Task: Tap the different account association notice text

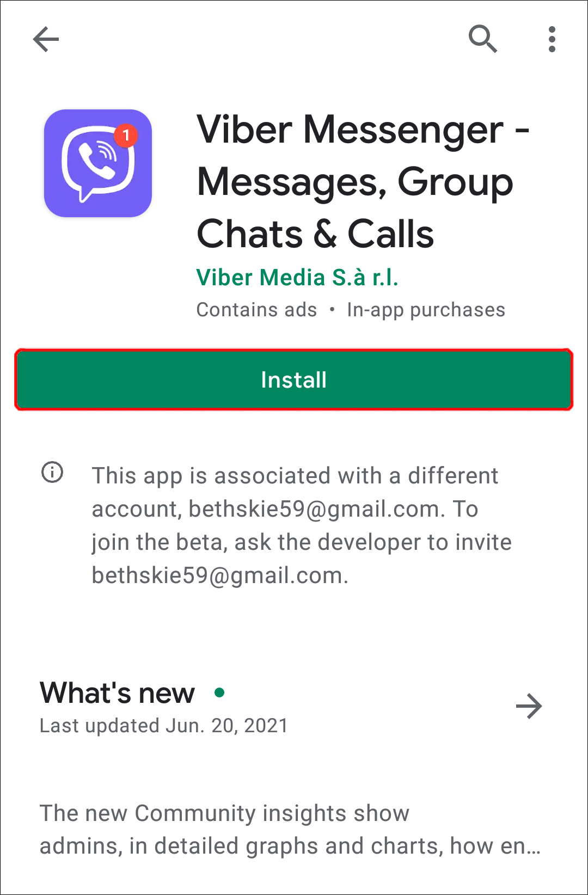Action: coord(302,525)
